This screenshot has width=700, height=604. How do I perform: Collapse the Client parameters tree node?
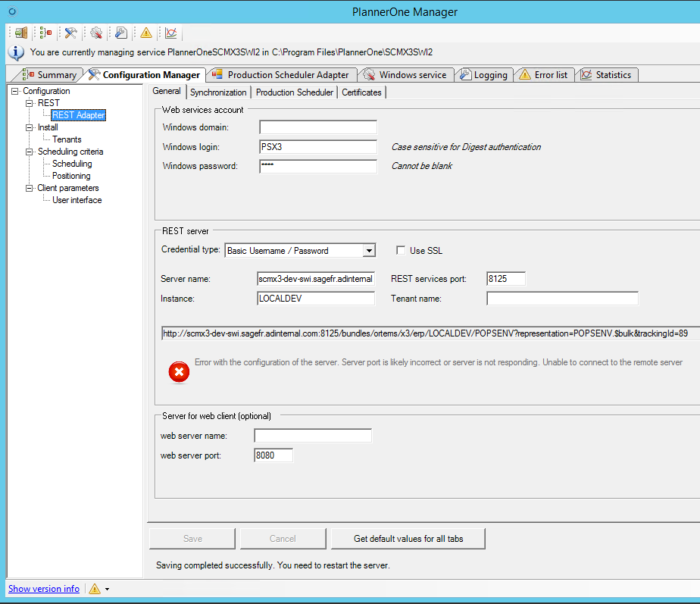click(30, 188)
